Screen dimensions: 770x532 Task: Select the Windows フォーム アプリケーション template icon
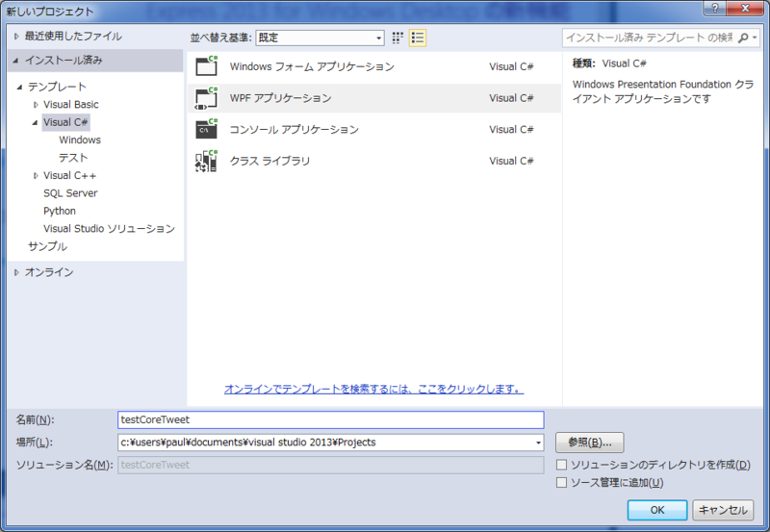click(x=206, y=66)
